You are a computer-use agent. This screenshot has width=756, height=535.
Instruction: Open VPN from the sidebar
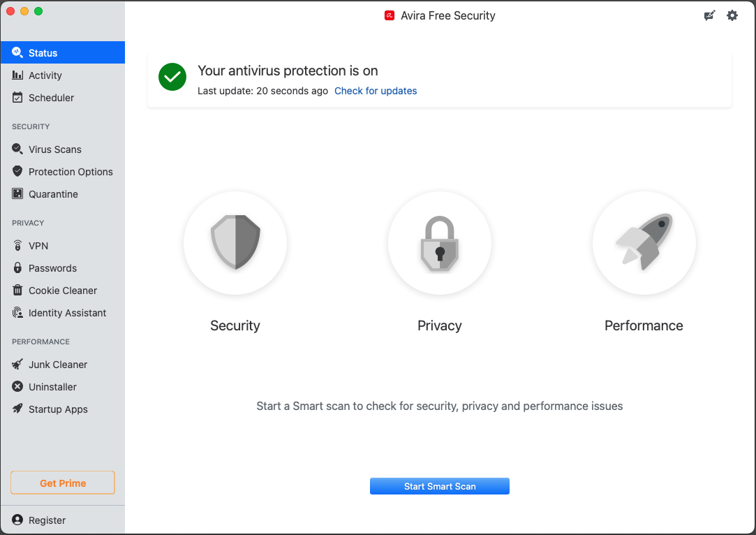[38, 246]
